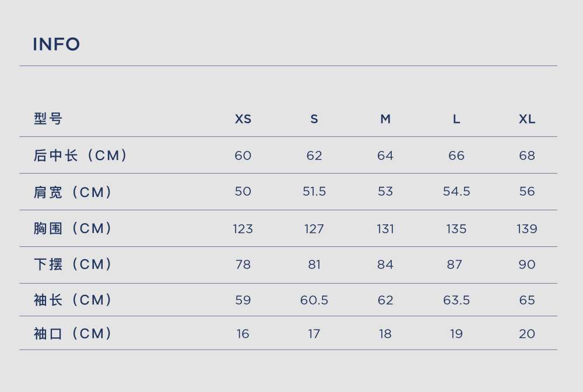Click the 51.5 shoulder width value
The height and width of the screenshot is (392, 583).
pyautogui.click(x=314, y=192)
